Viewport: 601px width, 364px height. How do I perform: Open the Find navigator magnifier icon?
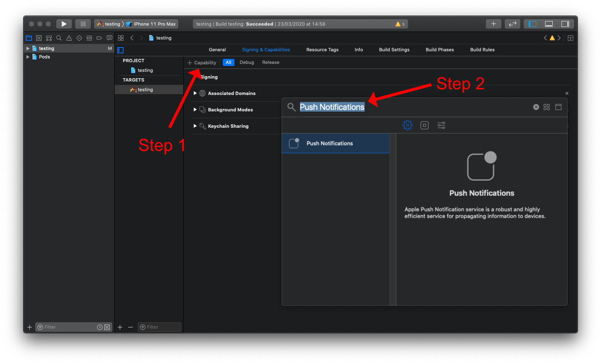coord(59,38)
